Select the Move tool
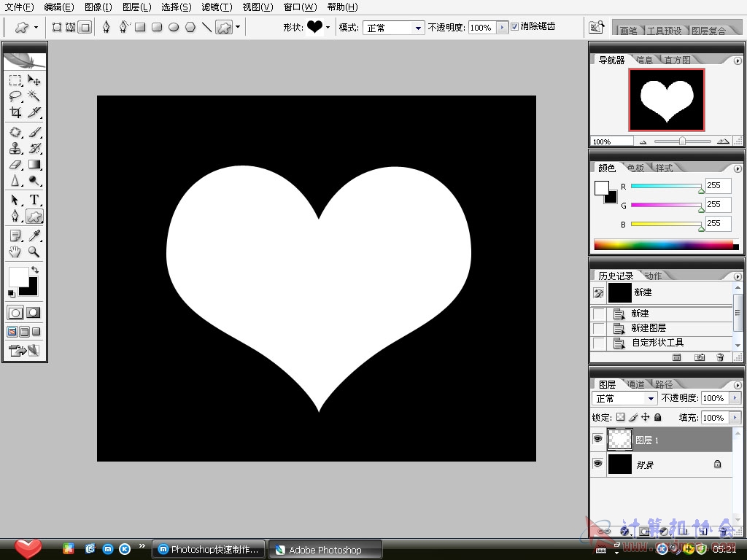The image size is (747, 560). tap(34, 80)
